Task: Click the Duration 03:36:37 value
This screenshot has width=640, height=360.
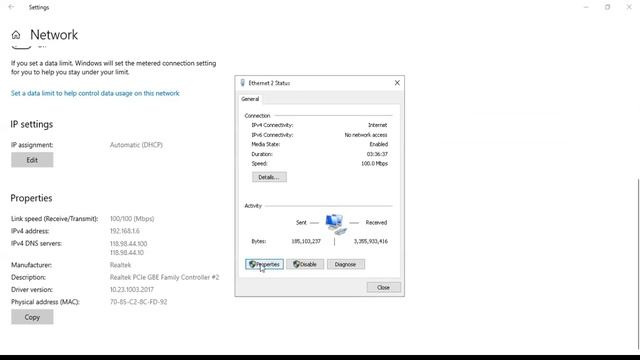Action: click(377, 154)
